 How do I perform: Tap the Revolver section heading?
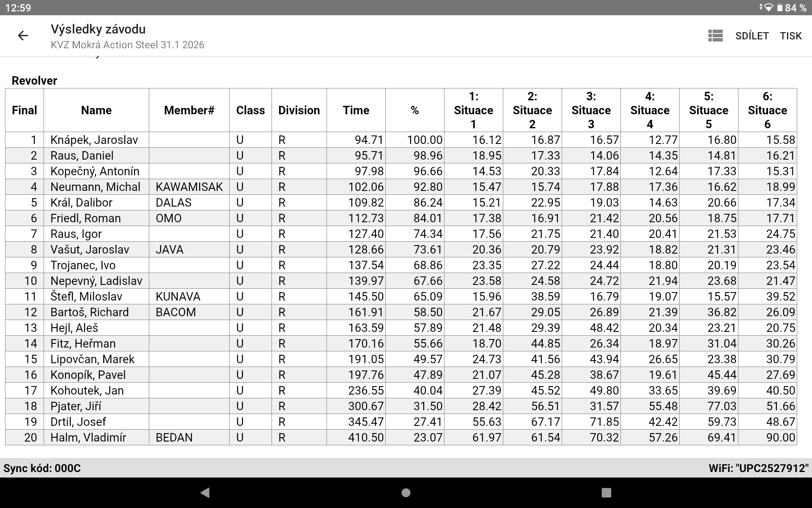point(34,81)
